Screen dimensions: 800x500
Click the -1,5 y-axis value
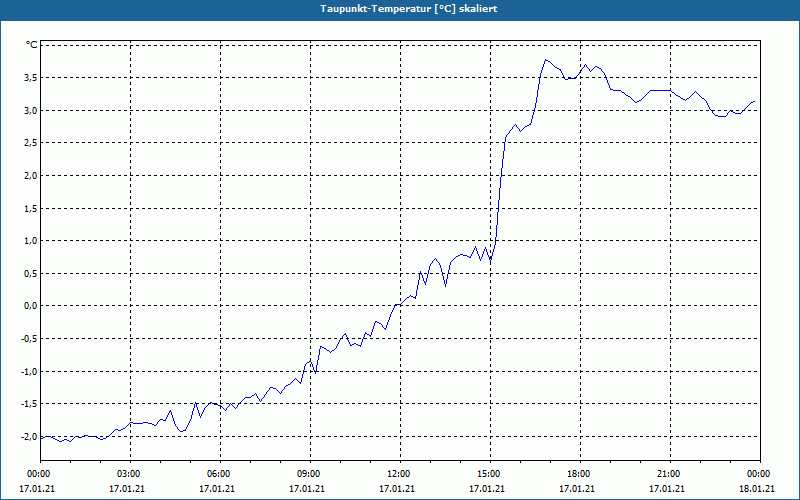(30, 404)
